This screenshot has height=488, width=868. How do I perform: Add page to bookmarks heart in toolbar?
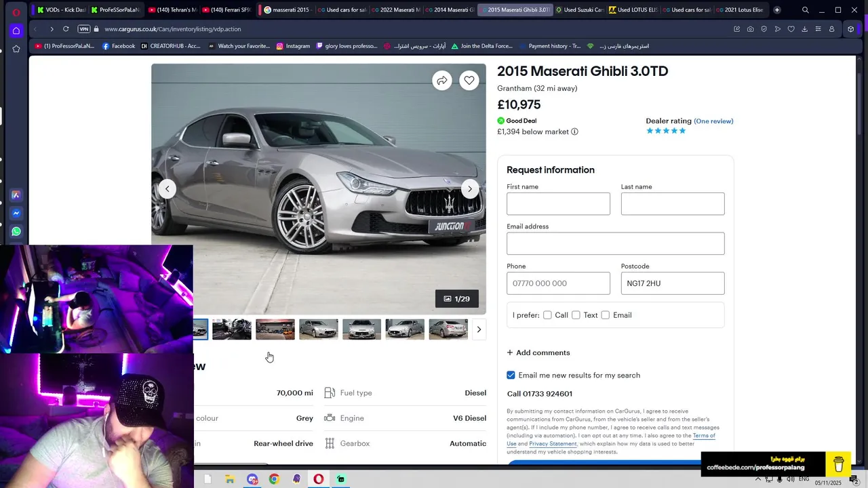pyautogui.click(x=791, y=29)
